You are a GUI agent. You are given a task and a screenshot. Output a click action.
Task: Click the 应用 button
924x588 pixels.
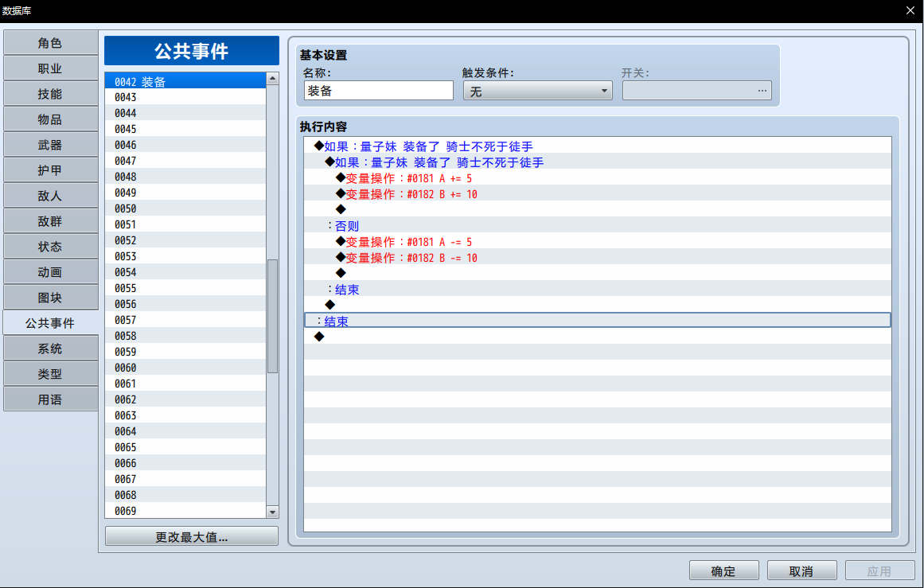click(879, 571)
